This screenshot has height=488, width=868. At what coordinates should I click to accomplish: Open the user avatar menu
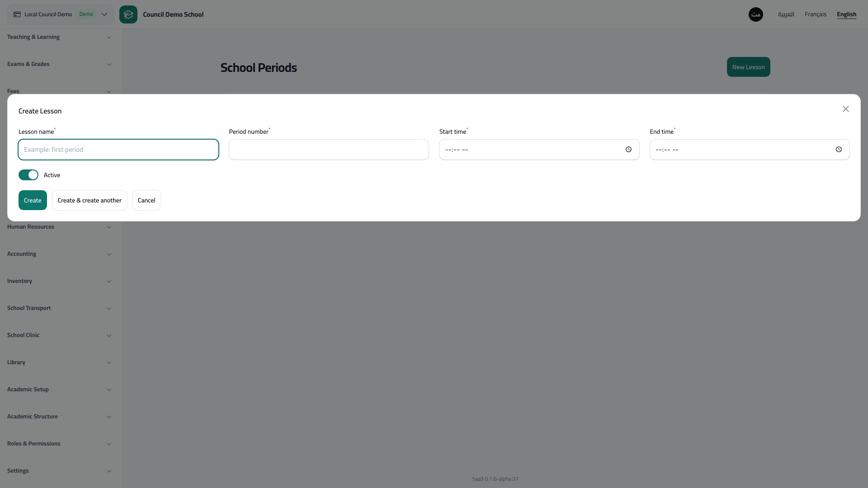(x=756, y=14)
